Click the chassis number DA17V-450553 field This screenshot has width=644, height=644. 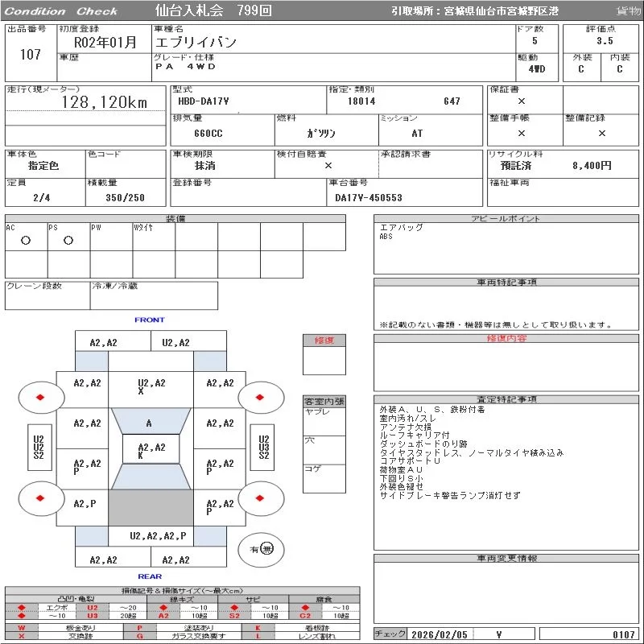(x=369, y=197)
